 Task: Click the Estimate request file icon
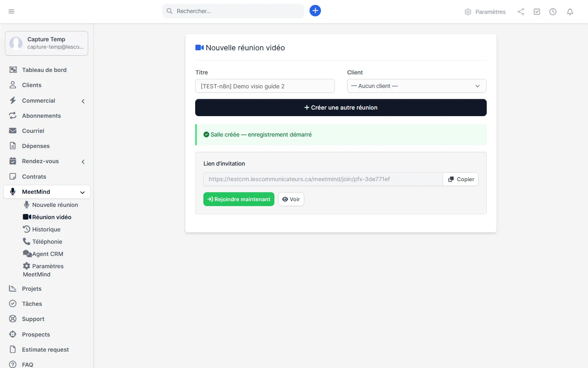(13, 350)
